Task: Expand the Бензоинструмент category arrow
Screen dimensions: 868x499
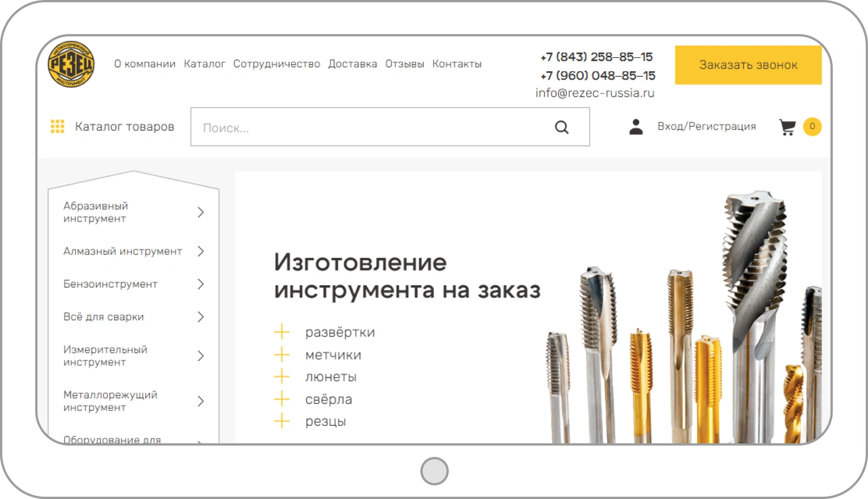Action: point(201,284)
